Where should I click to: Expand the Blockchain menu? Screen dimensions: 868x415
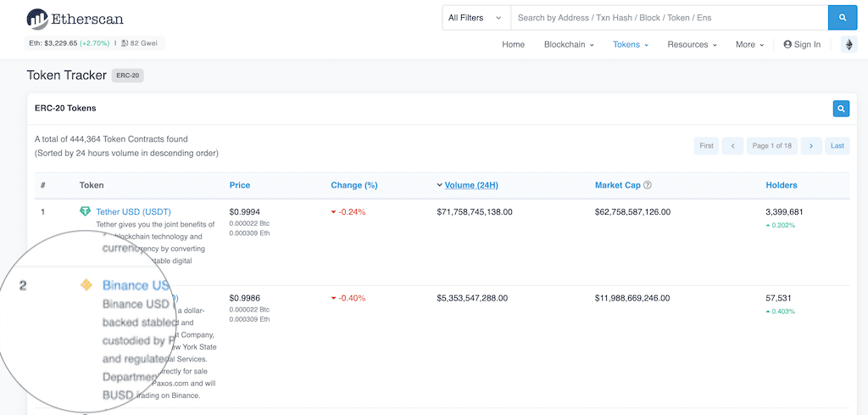coord(569,44)
